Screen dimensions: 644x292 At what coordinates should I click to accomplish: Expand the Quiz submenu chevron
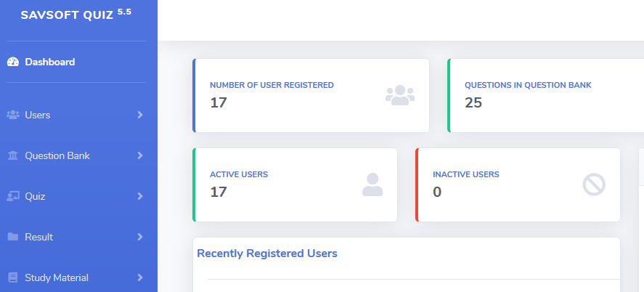point(140,196)
